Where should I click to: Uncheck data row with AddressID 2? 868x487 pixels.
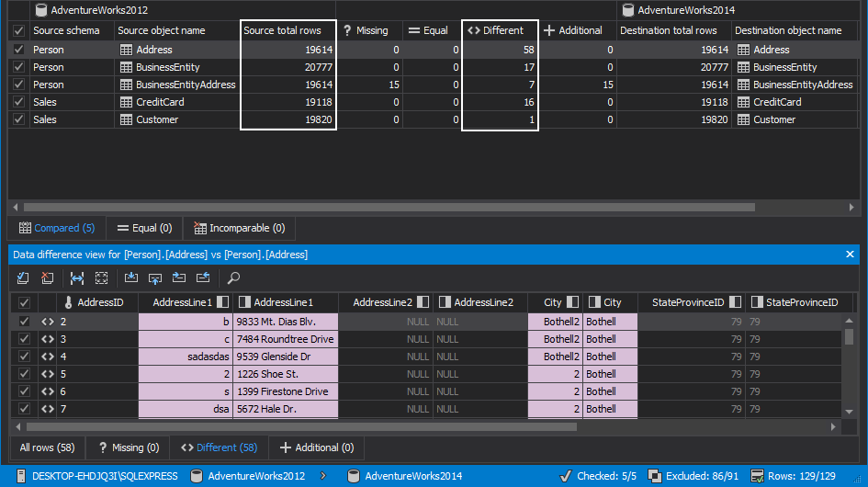(24, 322)
